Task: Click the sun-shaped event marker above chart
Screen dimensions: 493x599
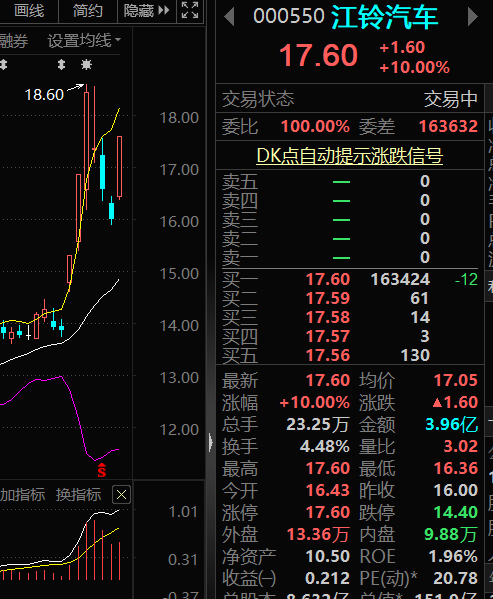Action: pos(87,65)
